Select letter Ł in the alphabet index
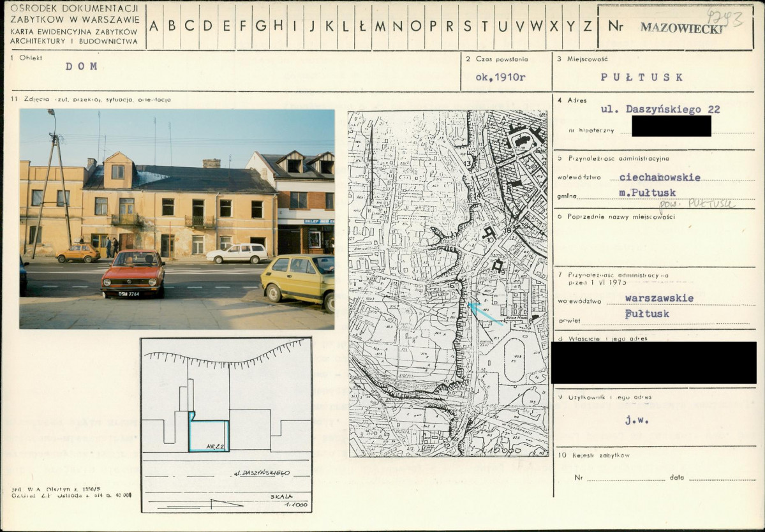The image size is (765, 532). click(x=362, y=26)
